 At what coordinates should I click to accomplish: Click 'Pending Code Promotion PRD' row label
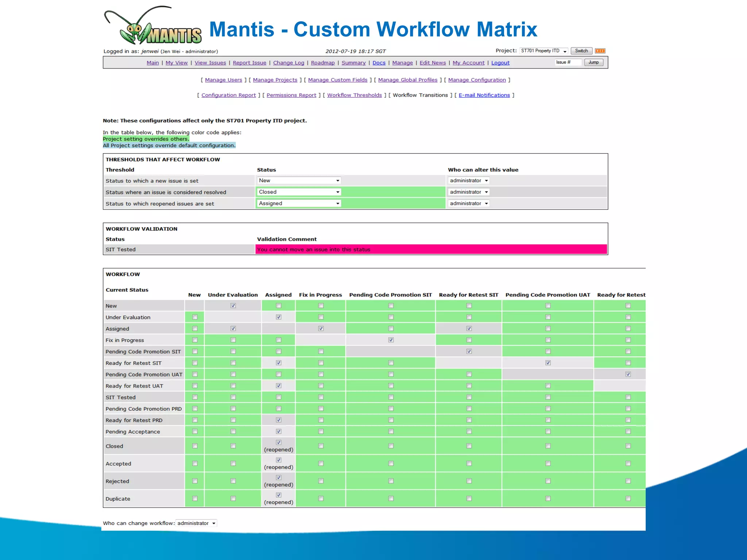(x=144, y=409)
